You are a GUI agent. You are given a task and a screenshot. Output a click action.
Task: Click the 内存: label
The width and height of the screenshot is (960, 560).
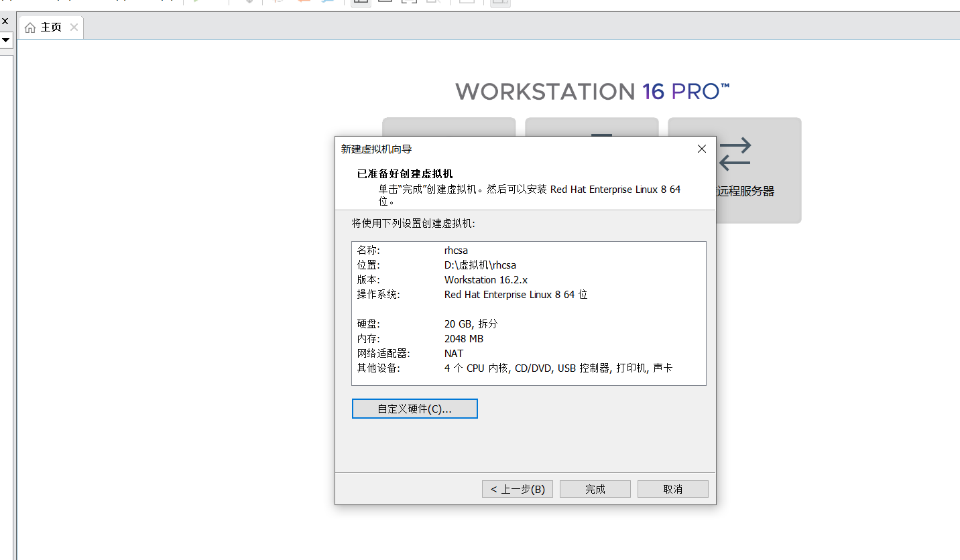pyautogui.click(x=368, y=339)
